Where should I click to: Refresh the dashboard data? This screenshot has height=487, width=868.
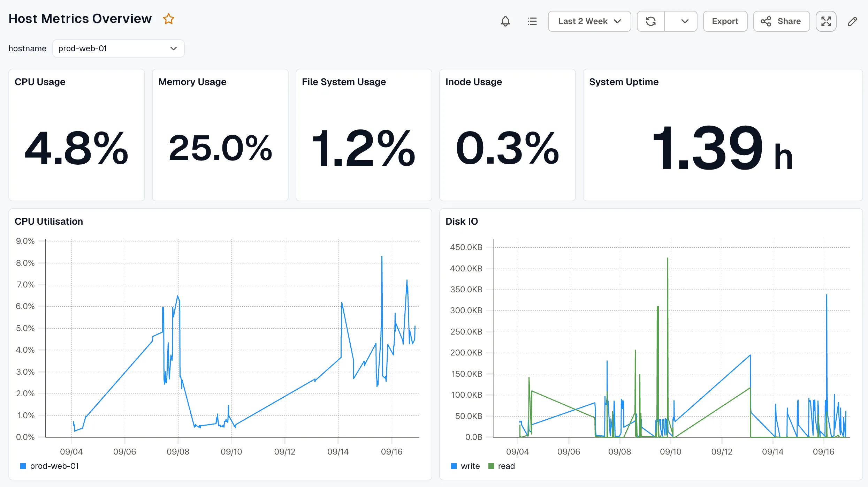pos(651,21)
